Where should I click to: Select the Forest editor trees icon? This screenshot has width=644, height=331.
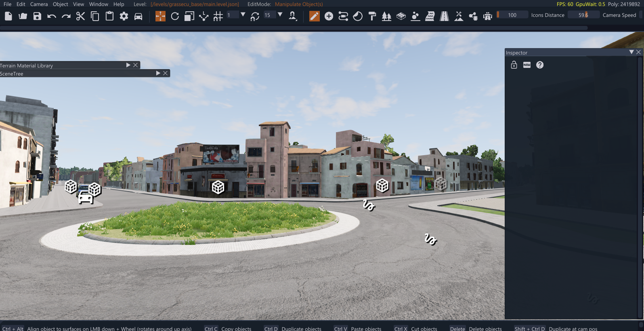[387, 16]
